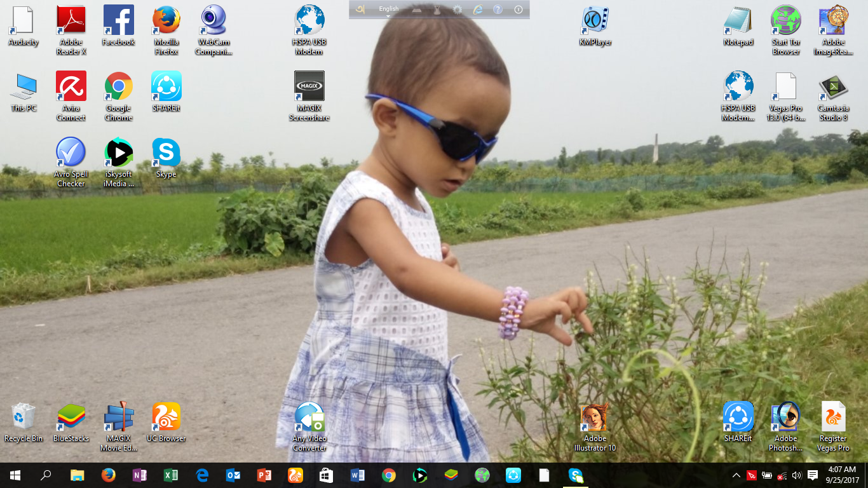Open File Explorer from the taskbar
Image resolution: width=868 pixels, height=488 pixels.
[x=78, y=475]
